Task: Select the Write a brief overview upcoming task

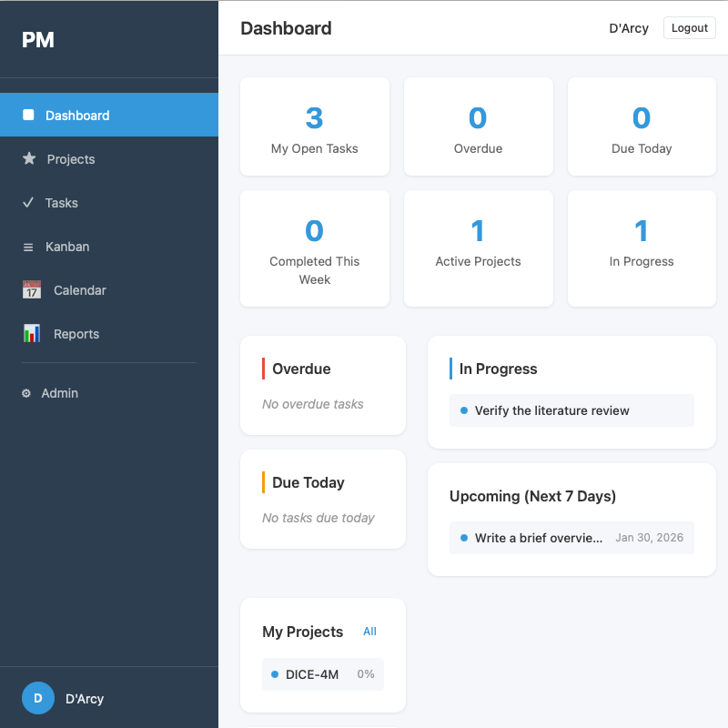Action: [539, 538]
